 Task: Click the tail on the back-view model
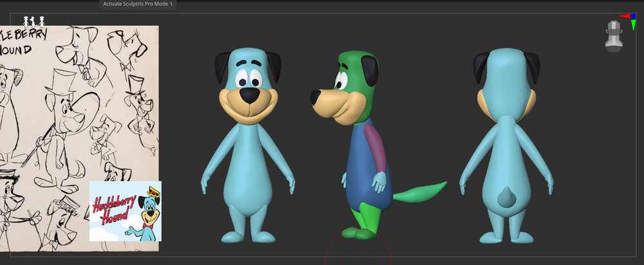(x=507, y=196)
